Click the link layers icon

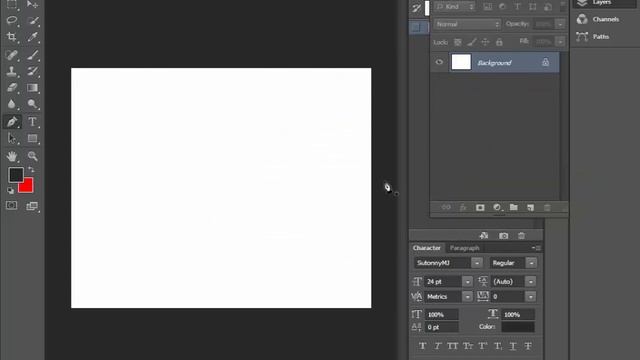(x=446, y=208)
